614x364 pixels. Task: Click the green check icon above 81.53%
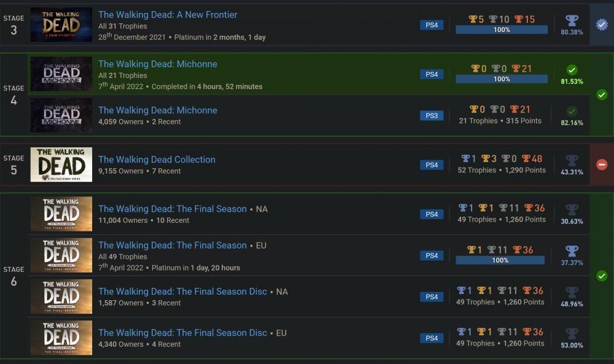click(572, 70)
